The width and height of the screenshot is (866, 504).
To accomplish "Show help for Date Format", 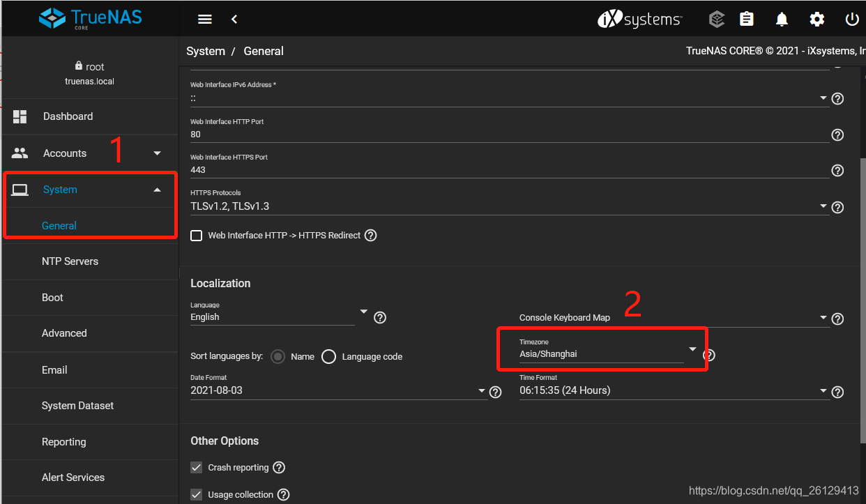I will click(x=496, y=392).
